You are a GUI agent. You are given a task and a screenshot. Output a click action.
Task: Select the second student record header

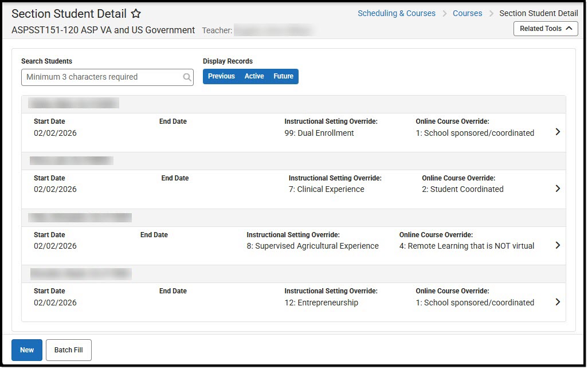point(73,160)
